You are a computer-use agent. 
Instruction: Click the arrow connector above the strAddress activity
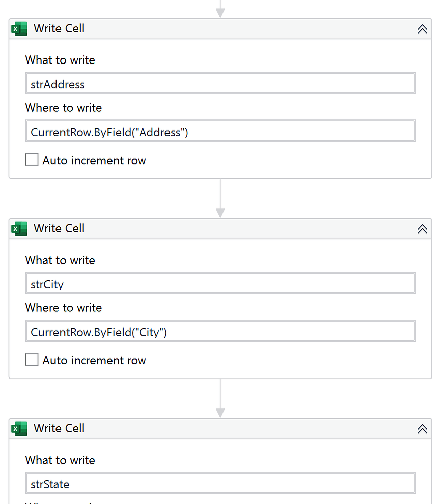[220, 9]
